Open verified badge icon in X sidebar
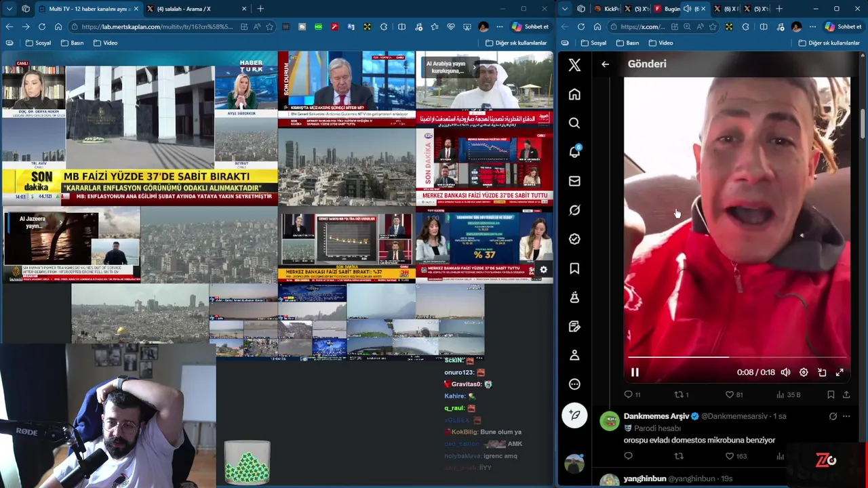Viewport: 868px width, 488px height. coord(574,239)
